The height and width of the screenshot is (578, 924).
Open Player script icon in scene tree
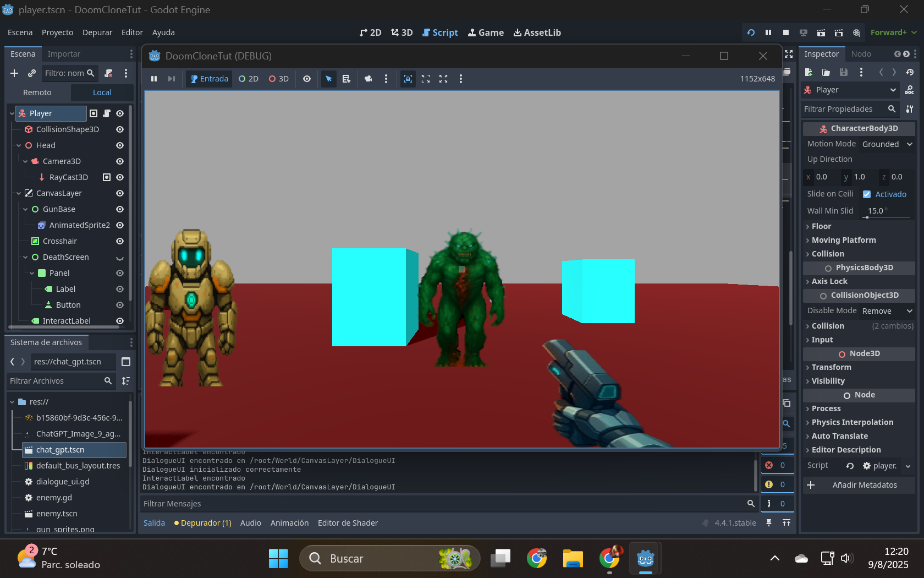coord(107,113)
